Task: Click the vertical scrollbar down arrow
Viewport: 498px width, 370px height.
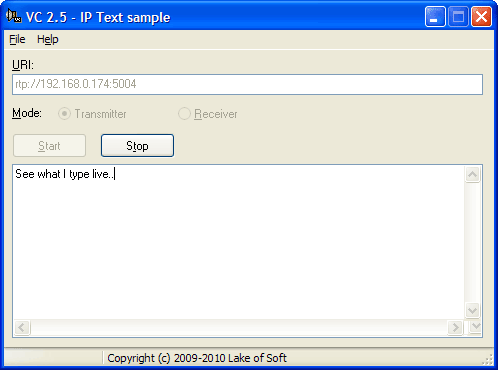Action: (472, 311)
